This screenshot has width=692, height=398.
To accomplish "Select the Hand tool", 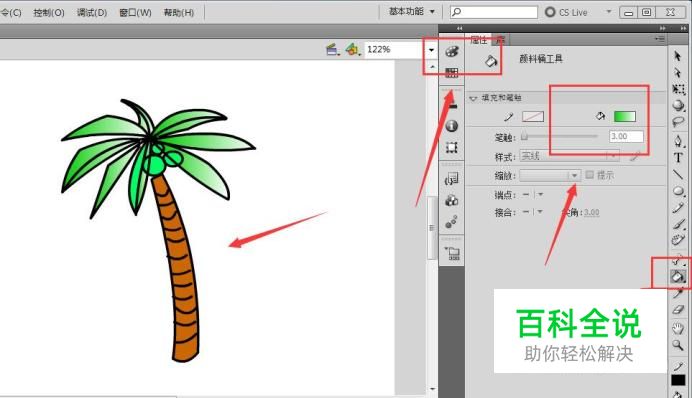I will 678,328.
